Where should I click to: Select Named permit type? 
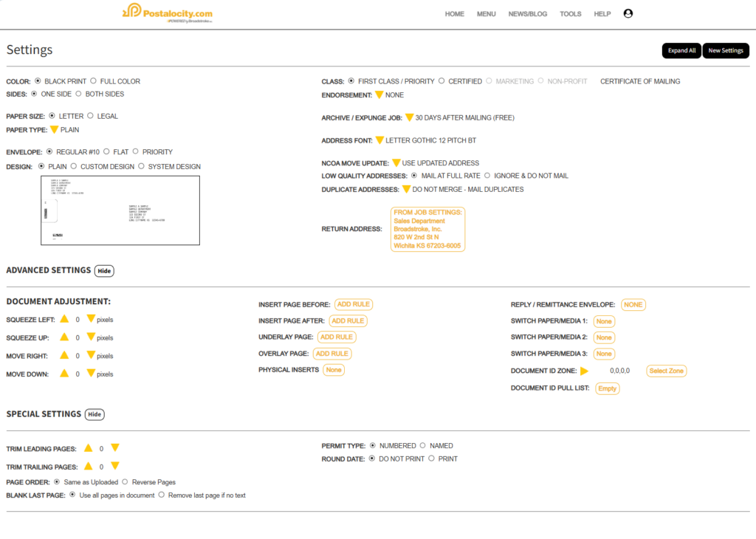[423, 445]
